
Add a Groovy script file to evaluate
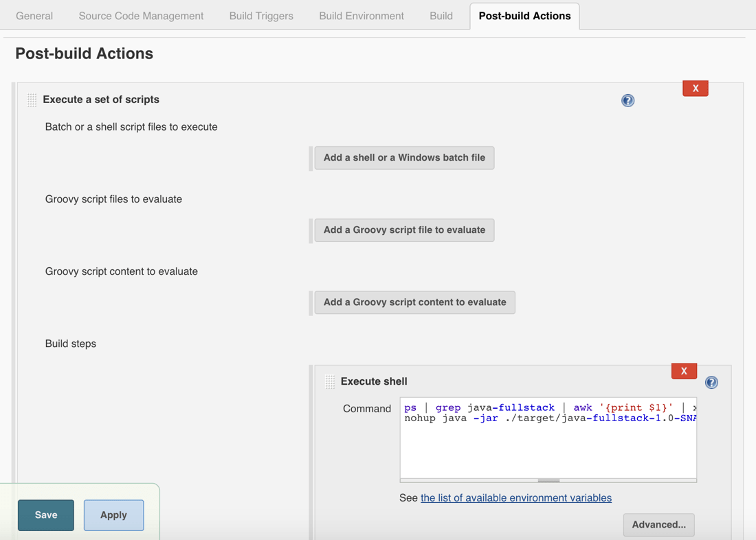(404, 230)
